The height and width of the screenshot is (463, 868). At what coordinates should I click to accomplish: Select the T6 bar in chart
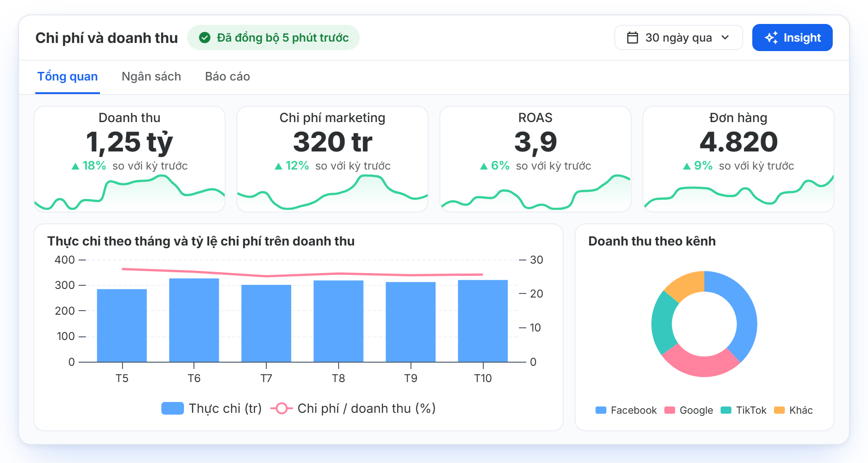(194, 320)
